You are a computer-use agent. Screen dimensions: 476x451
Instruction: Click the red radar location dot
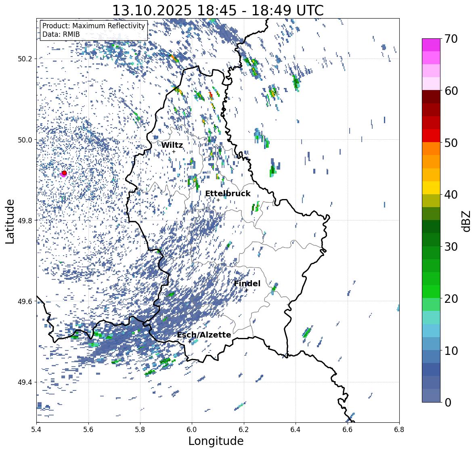64,173
